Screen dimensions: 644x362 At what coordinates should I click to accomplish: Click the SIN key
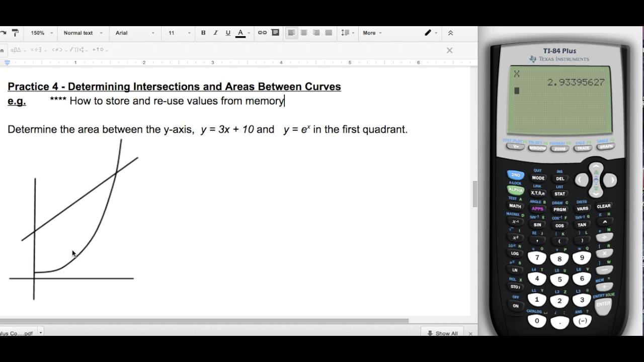[537, 225]
